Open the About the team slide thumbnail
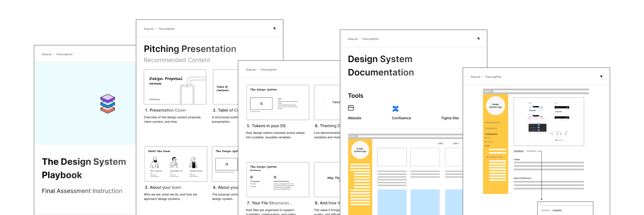The image size is (644, 215). [x=176, y=164]
